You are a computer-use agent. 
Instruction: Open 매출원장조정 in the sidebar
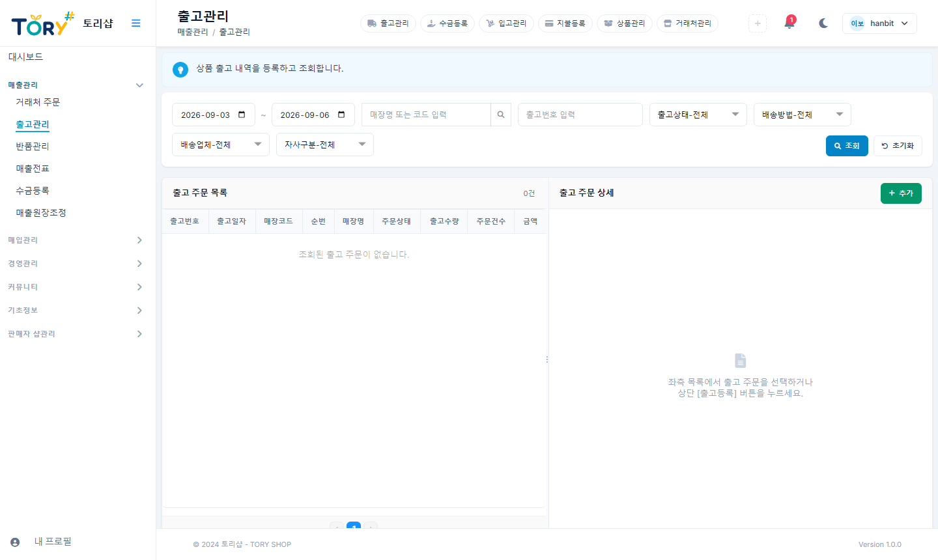pos(41,213)
